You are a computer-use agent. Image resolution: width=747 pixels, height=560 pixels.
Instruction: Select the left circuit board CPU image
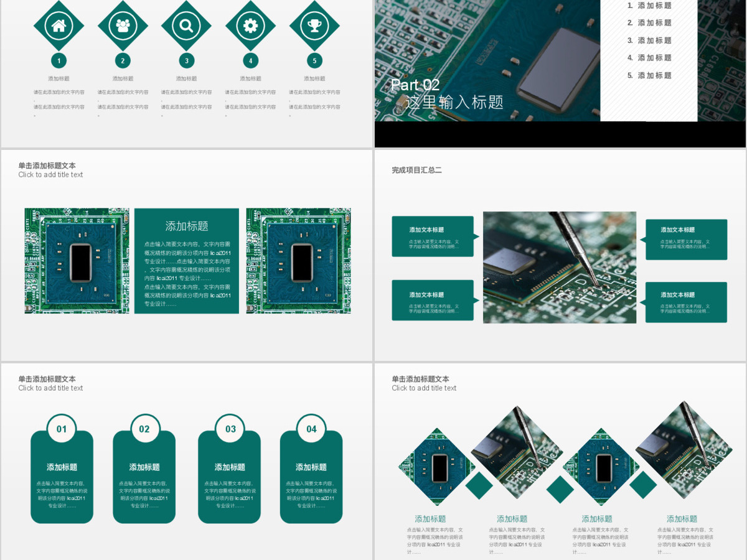(77, 261)
